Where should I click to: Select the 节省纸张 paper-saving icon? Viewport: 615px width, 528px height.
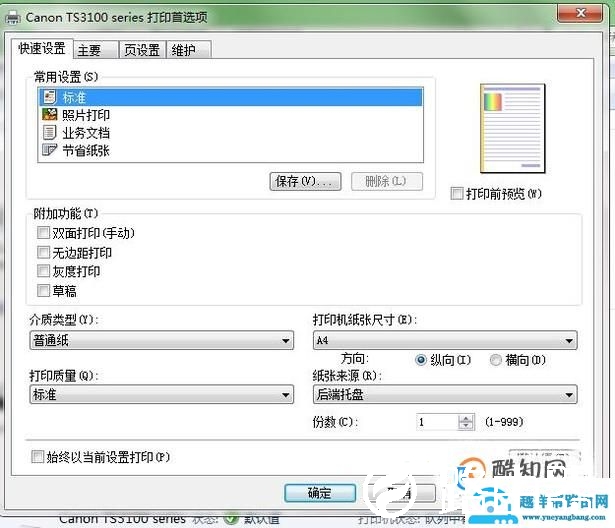click(x=50, y=150)
